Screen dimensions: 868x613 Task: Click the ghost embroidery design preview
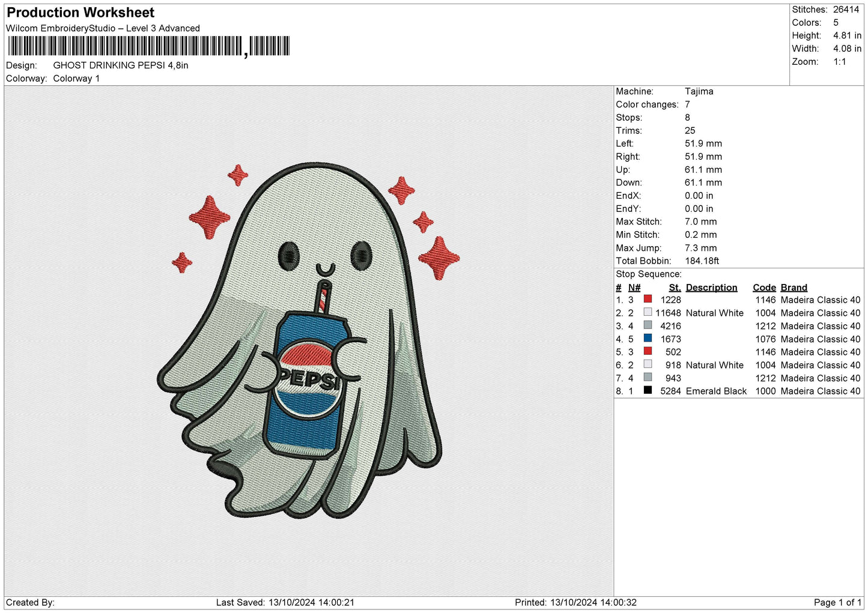308,339
